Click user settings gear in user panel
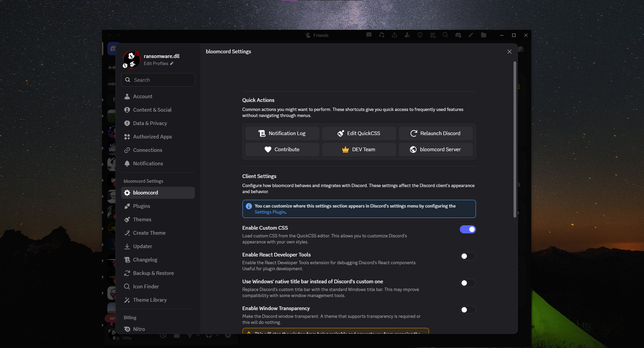 tap(228, 336)
